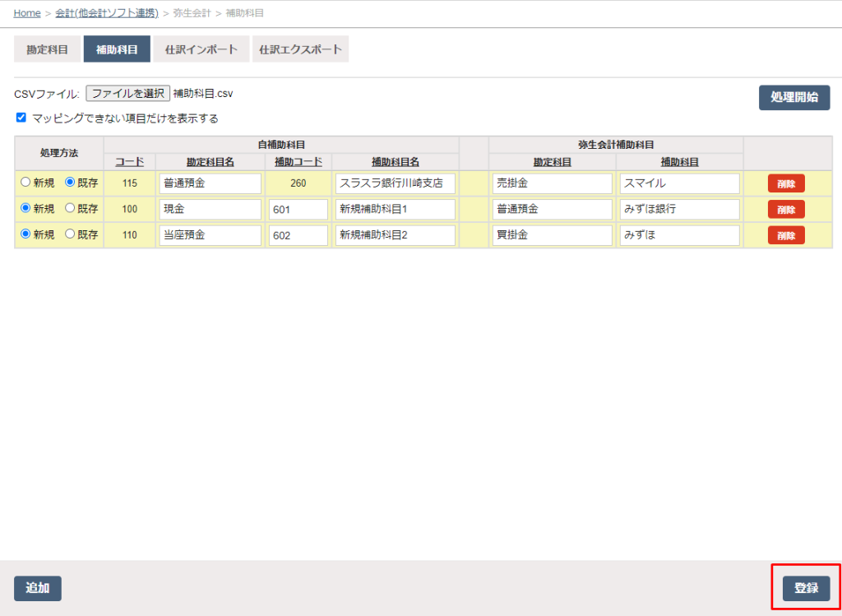Select the 補助科目 tab

[117, 49]
